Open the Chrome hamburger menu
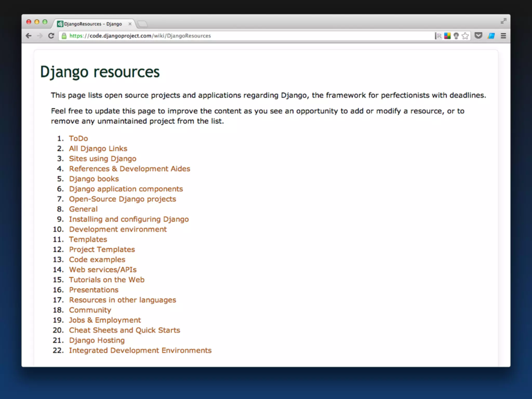 point(503,36)
